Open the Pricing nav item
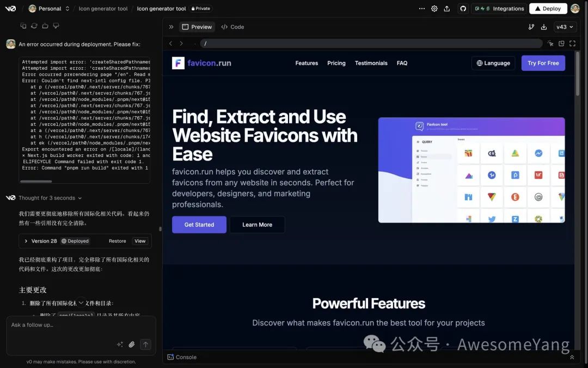 click(336, 63)
